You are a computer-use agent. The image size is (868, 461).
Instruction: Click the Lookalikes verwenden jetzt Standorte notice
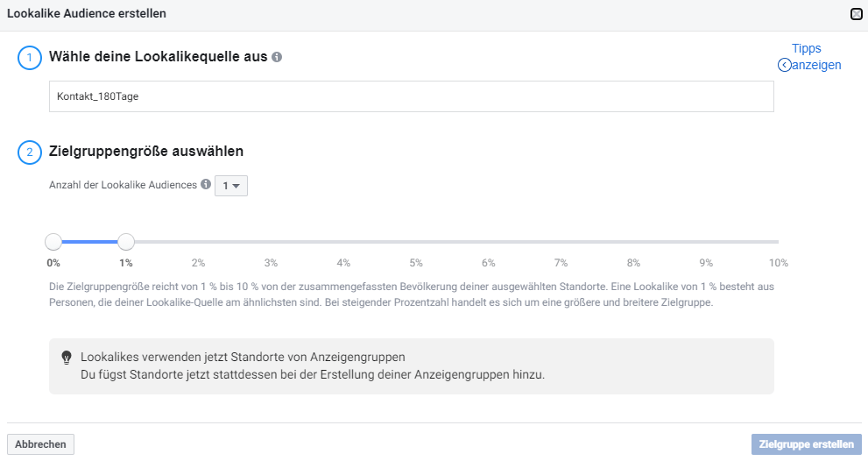pos(412,366)
